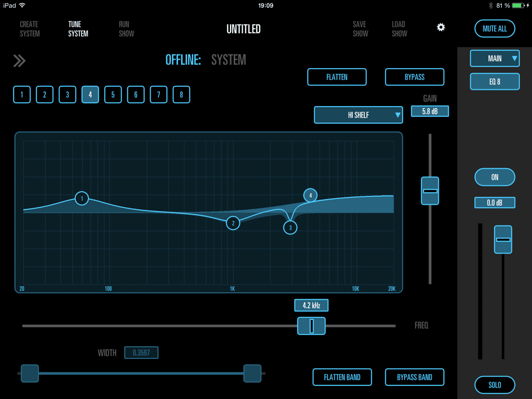This screenshot has height=399, width=532.
Task: Toggle SOLO on the main channel
Action: 495,385
